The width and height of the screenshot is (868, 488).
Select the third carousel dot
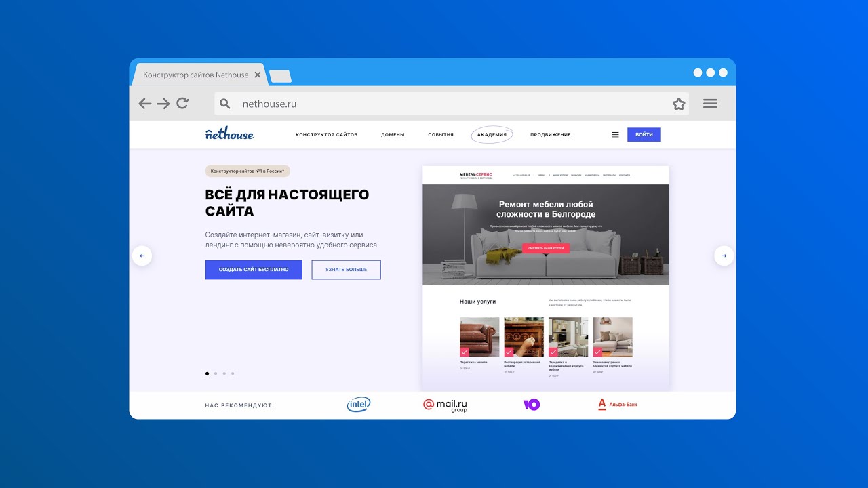point(224,373)
